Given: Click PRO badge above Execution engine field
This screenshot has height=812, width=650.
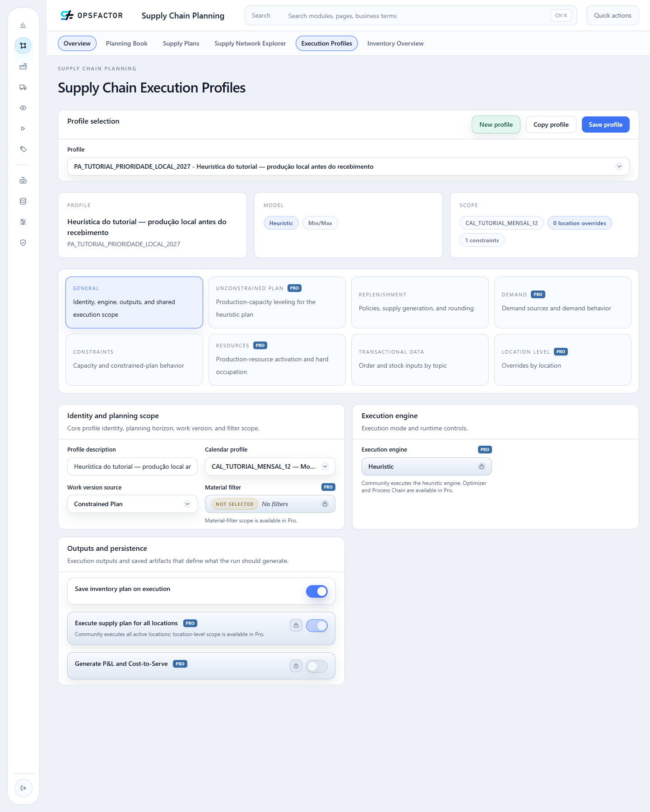Looking at the screenshot, I should click(x=485, y=450).
